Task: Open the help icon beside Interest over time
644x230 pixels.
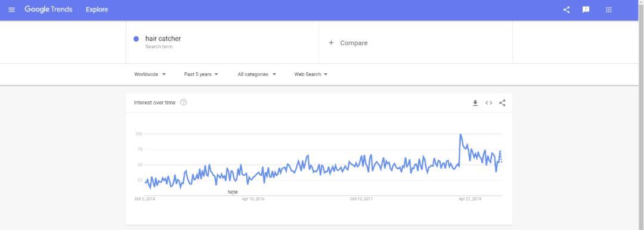Action: pyautogui.click(x=184, y=102)
